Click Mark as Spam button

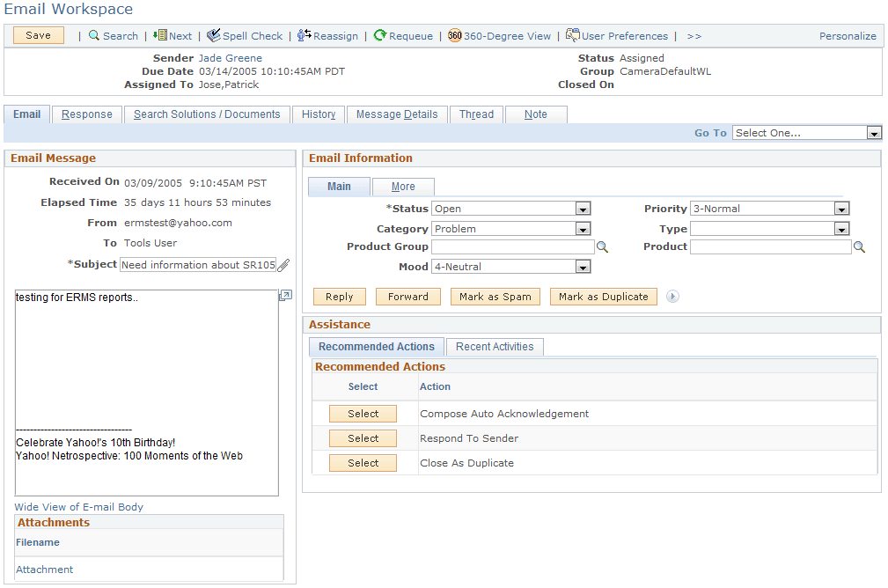495,297
